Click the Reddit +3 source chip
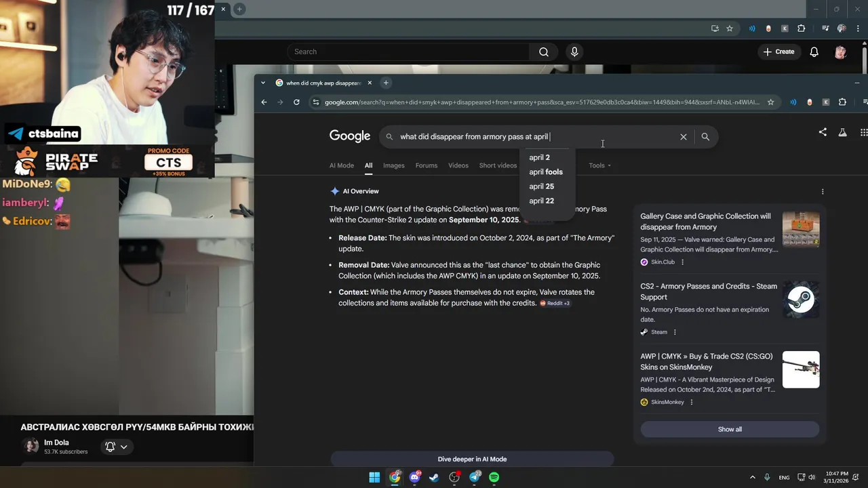This screenshot has width=868, height=488. [555, 304]
